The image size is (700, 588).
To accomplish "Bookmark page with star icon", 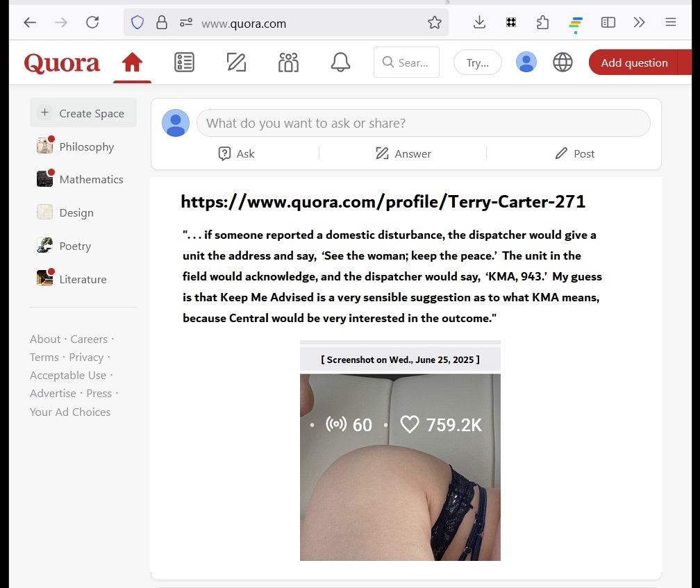I will (x=435, y=23).
